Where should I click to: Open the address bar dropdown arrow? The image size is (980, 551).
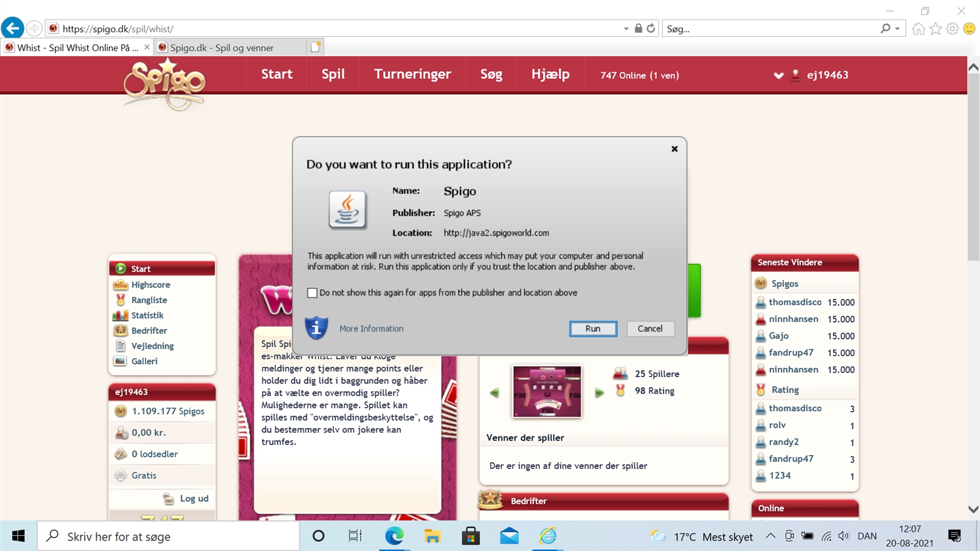pyautogui.click(x=625, y=29)
